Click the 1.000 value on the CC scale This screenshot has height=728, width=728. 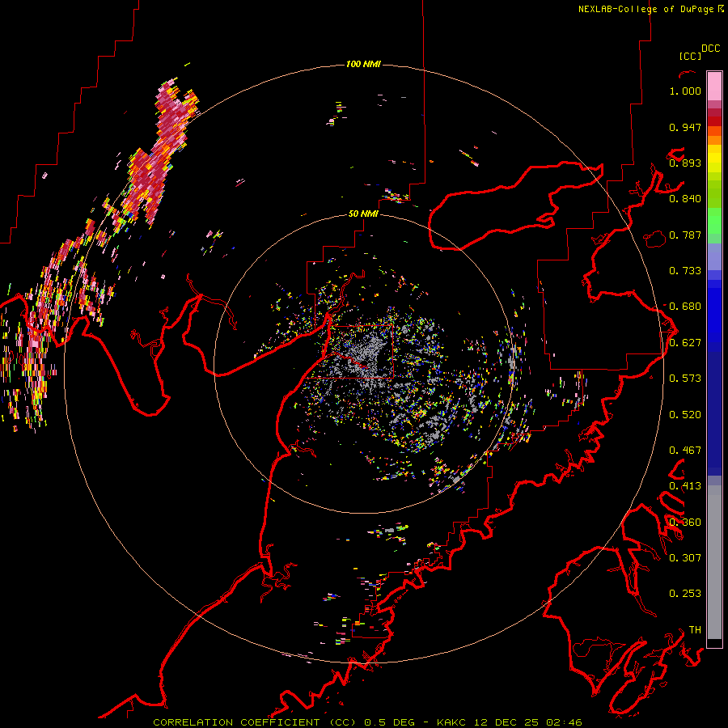click(x=685, y=91)
